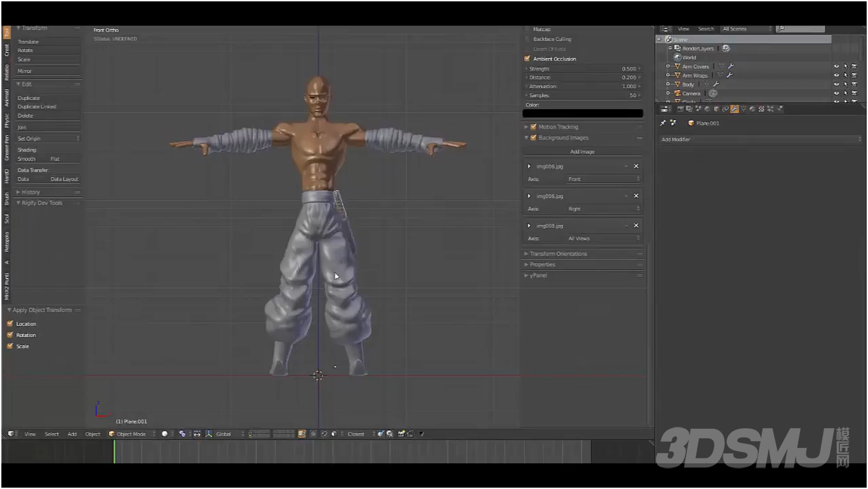Open the Modifiers properties tab (wrench icon)
This screenshot has height=489, width=868.
pos(735,108)
